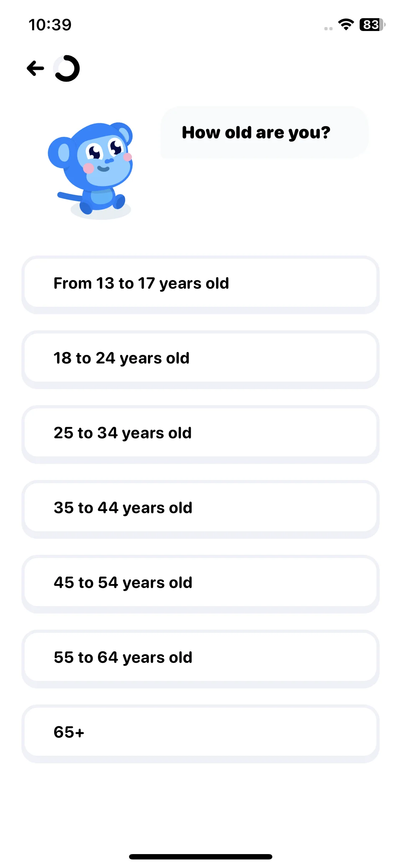The height and width of the screenshot is (868, 401).
Task: Choose the 45 to 54 age range
Action: pyautogui.click(x=200, y=583)
